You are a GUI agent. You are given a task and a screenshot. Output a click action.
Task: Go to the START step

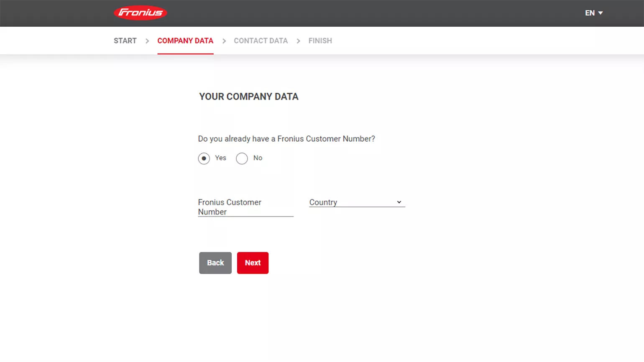pyautogui.click(x=125, y=41)
